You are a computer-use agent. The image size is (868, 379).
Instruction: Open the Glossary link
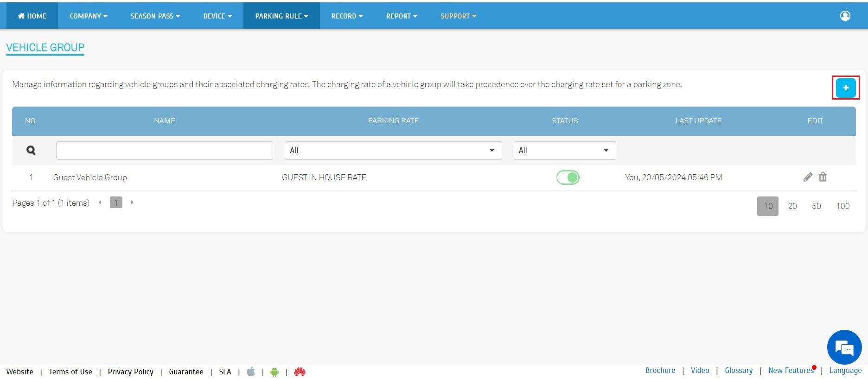(738, 370)
